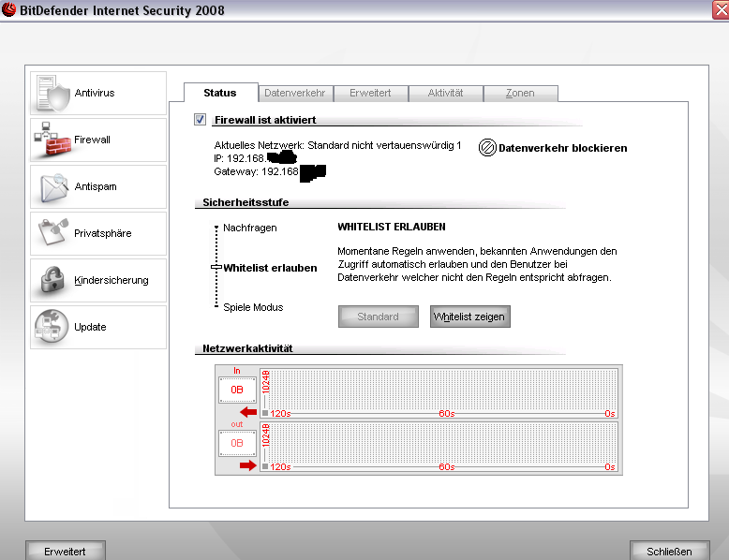Screen dimensions: 729x560
Task: Open the Datenverkehr tab
Action: (x=295, y=93)
